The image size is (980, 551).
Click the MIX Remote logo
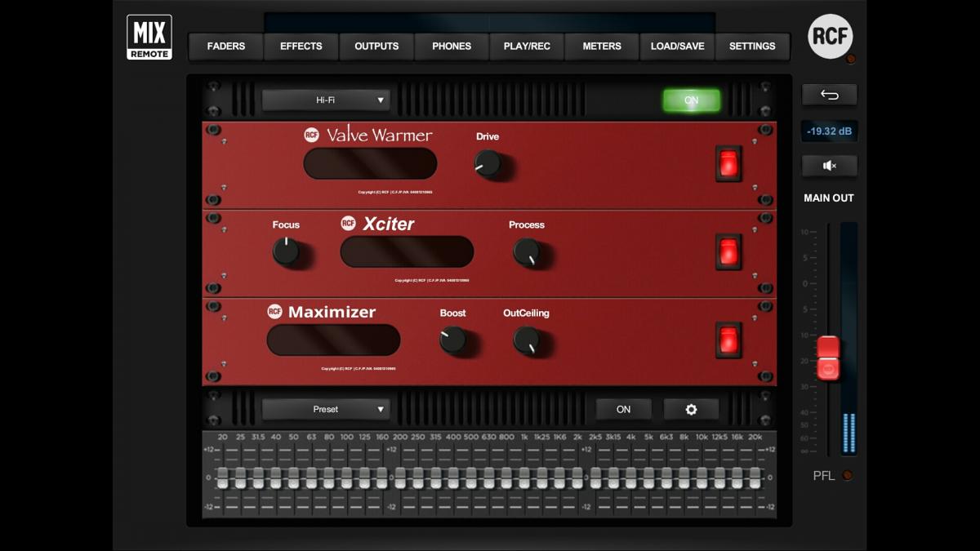(x=149, y=37)
